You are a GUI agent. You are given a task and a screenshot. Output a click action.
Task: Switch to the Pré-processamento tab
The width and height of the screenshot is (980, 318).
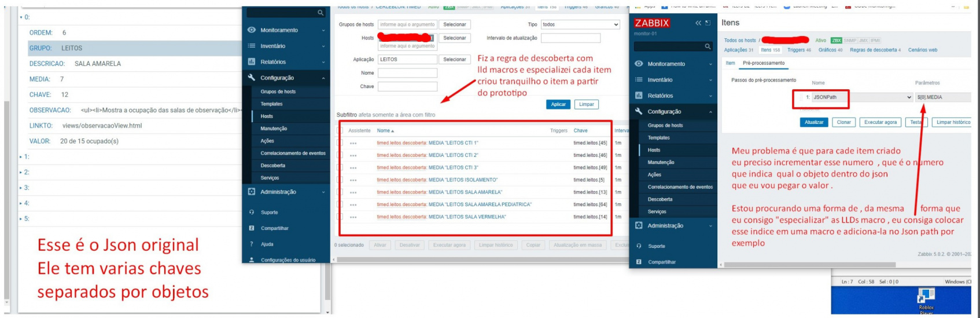tap(764, 63)
